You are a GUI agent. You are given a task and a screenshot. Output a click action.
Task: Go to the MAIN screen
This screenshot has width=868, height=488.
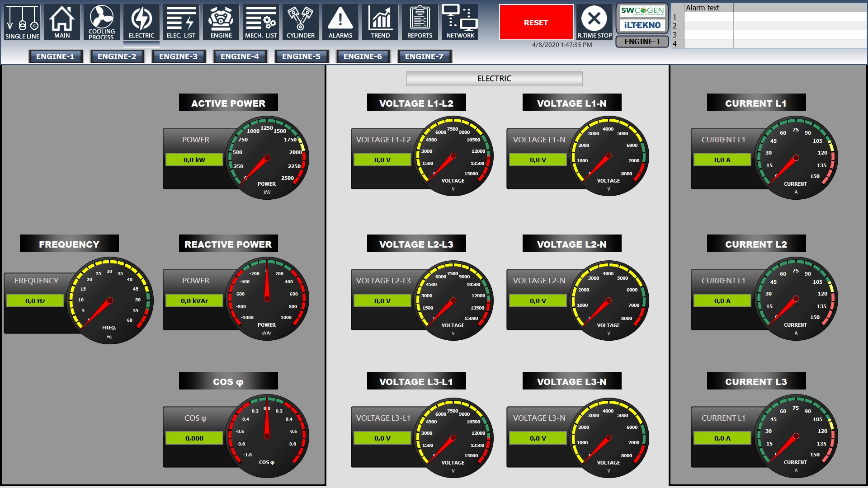click(x=62, y=22)
